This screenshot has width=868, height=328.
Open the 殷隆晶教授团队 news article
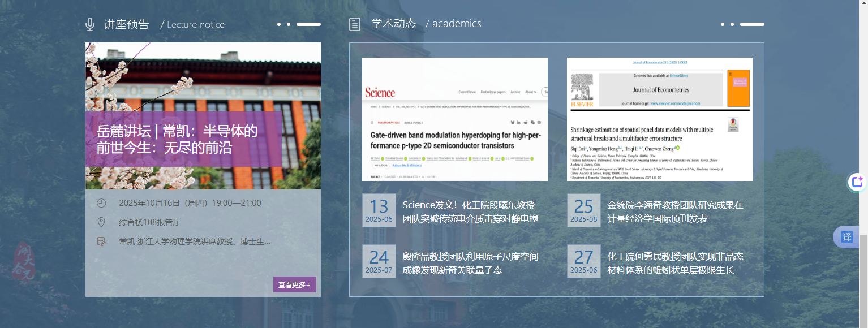[x=470, y=264]
